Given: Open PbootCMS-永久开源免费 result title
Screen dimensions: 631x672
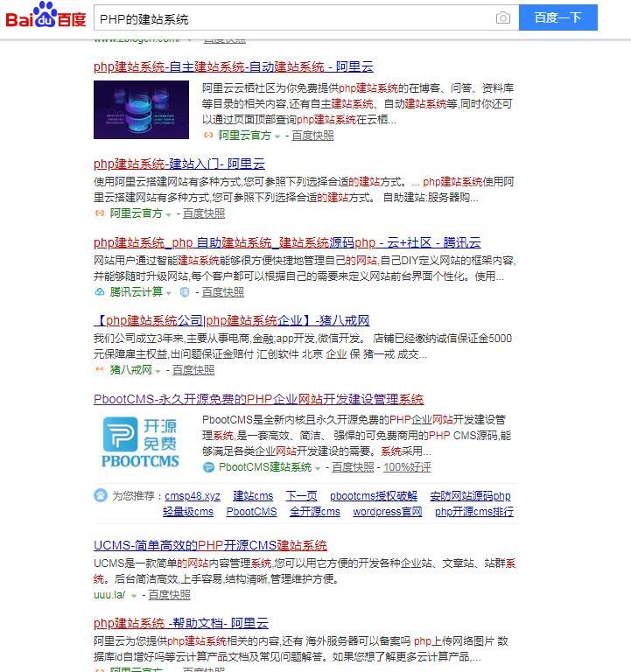Looking at the screenshot, I should tap(258, 399).
